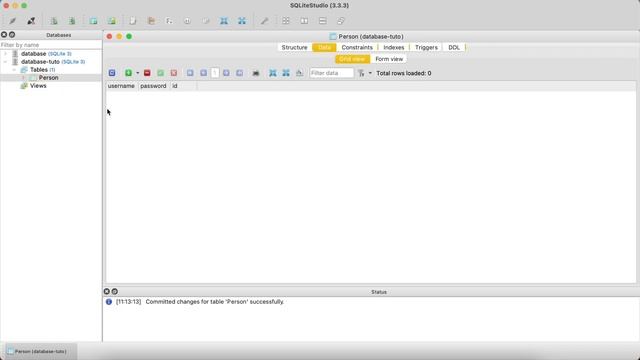Open the Triggers tab
Screen dimensions: 640x360
click(x=426, y=47)
